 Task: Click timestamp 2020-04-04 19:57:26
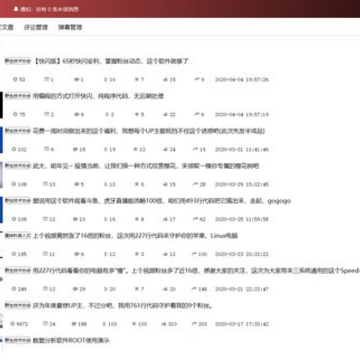point(242,80)
